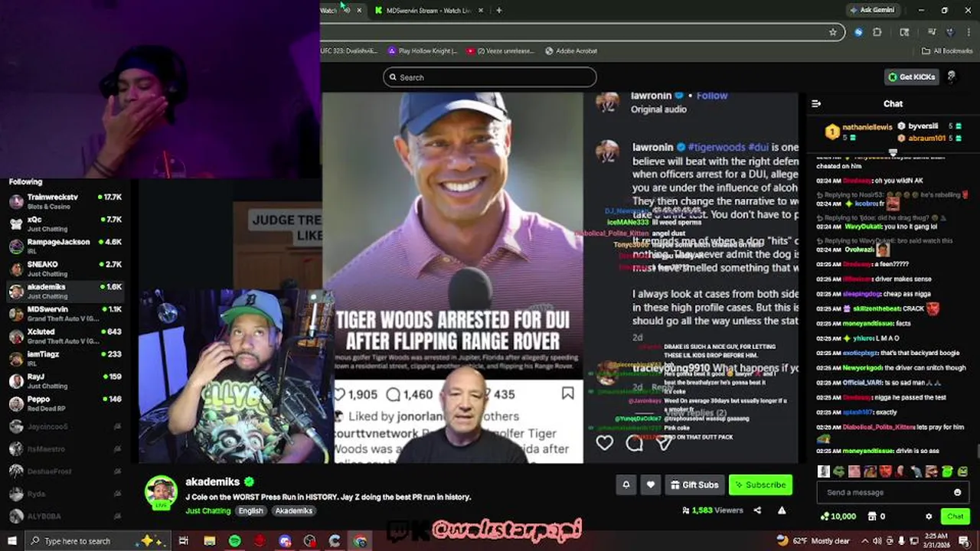
Task: Open File Explorer from the taskbar
Action: pyautogui.click(x=210, y=541)
